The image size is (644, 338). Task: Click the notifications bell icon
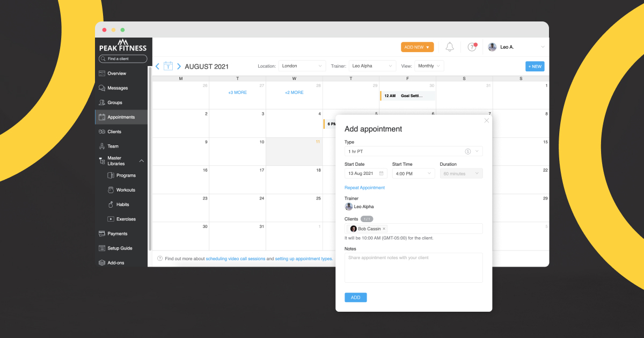pos(450,47)
